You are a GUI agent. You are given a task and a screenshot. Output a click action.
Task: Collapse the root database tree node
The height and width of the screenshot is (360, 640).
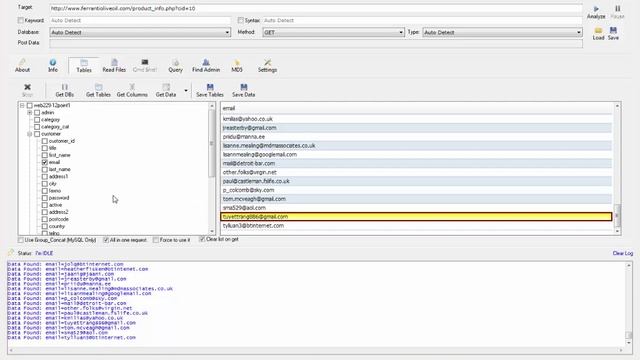22,105
